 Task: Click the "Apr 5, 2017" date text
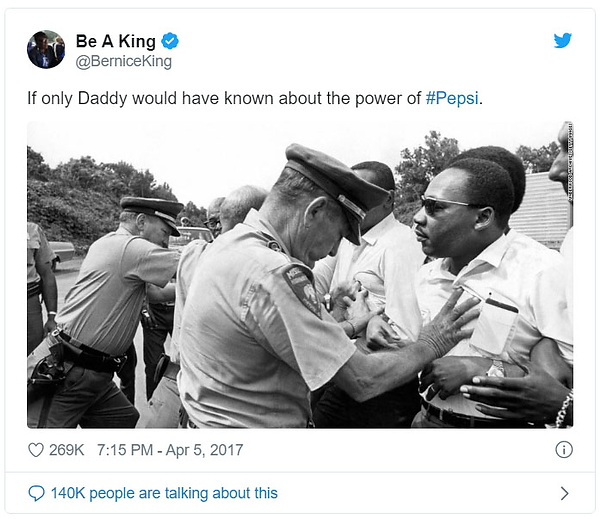[205, 450]
